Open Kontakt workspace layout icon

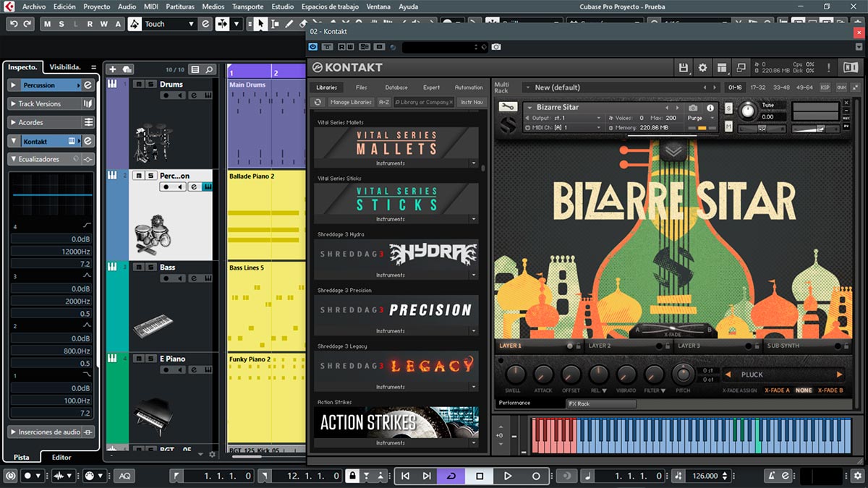(721, 67)
